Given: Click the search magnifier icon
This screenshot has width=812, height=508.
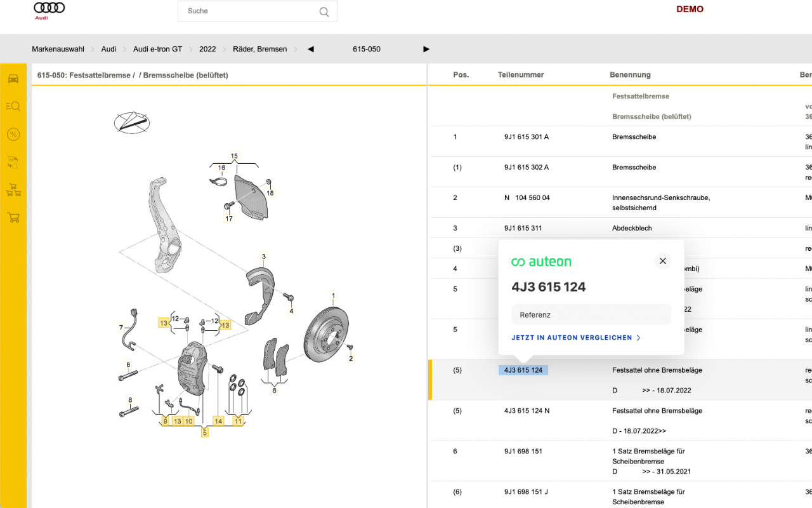Looking at the screenshot, I should click(324, 11).
